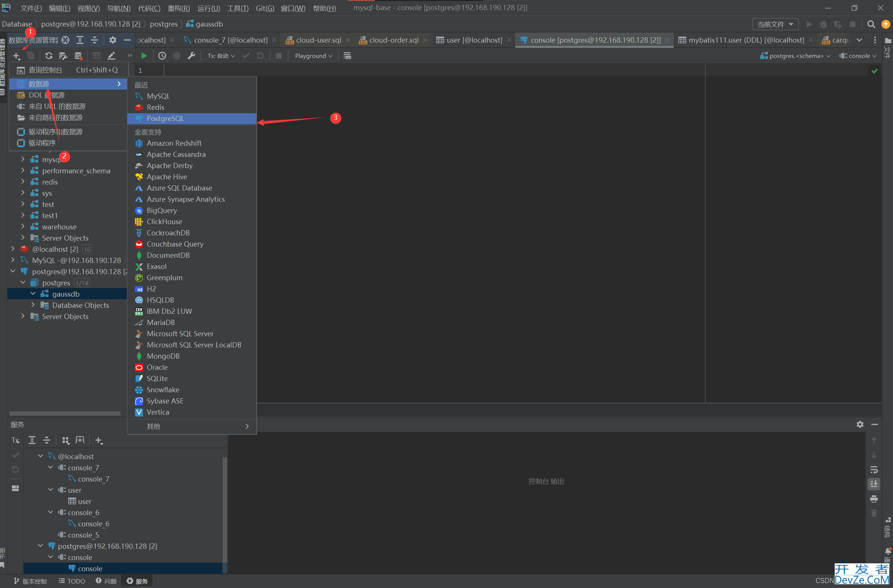Open Playground mode dropdown

pyautogui.click(x=314, y=56)
